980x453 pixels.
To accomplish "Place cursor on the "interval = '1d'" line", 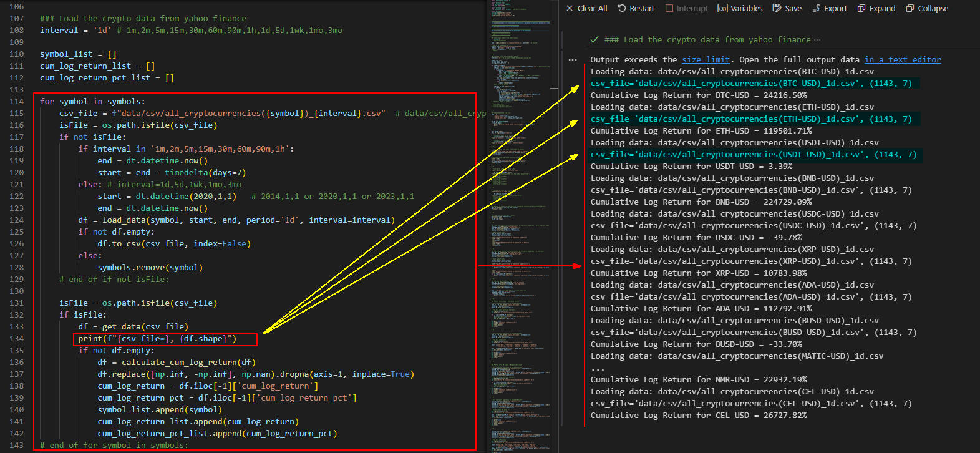I will click(x=191, y=30).
